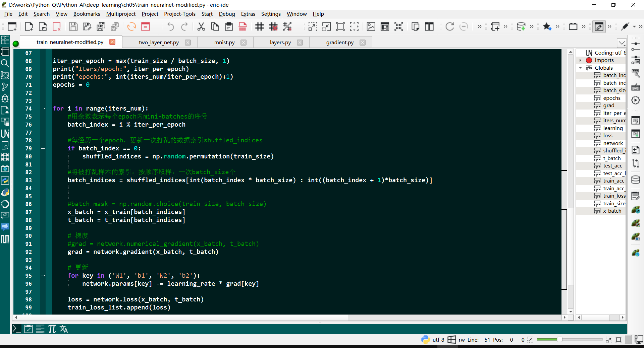
Task: Click the split view icon in the toolbar
Action: [429, 26]
